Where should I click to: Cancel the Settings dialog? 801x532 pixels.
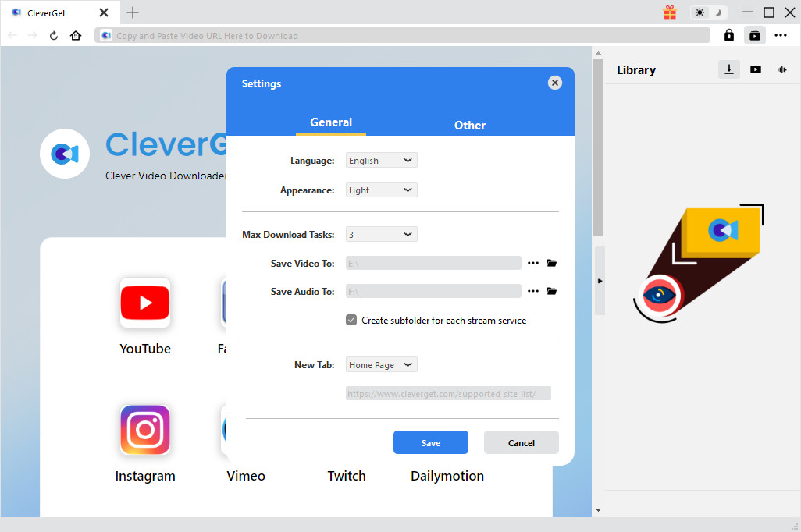click(521, 442)
